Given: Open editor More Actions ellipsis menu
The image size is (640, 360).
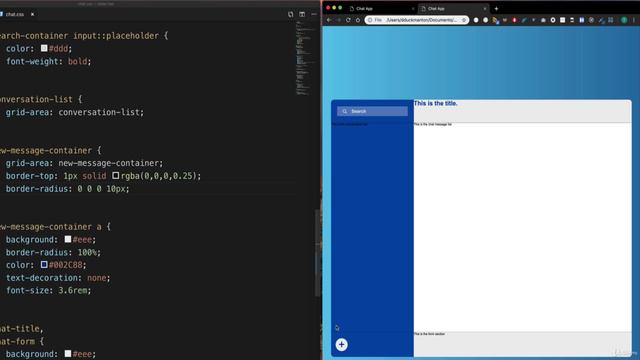Looking at the screenshot, I should [314, 14].
